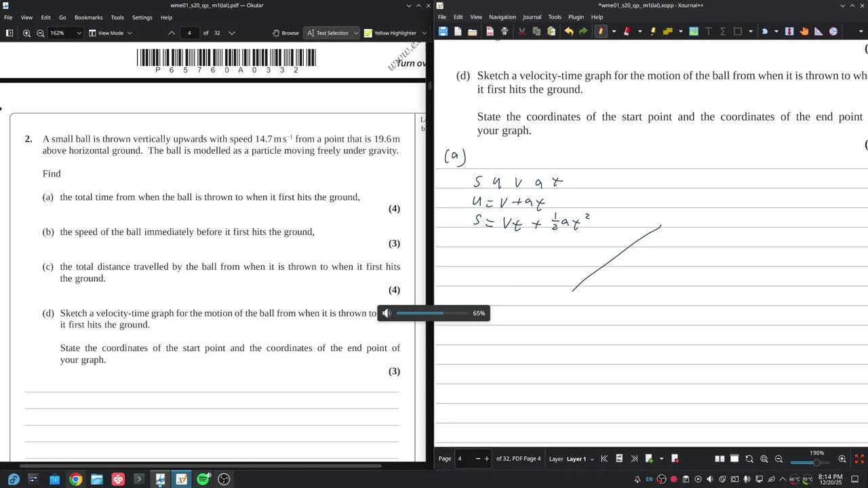The image size is (868, 488).
Task: Expand the shape tool dropdown arrow
Action: [751, 31]
